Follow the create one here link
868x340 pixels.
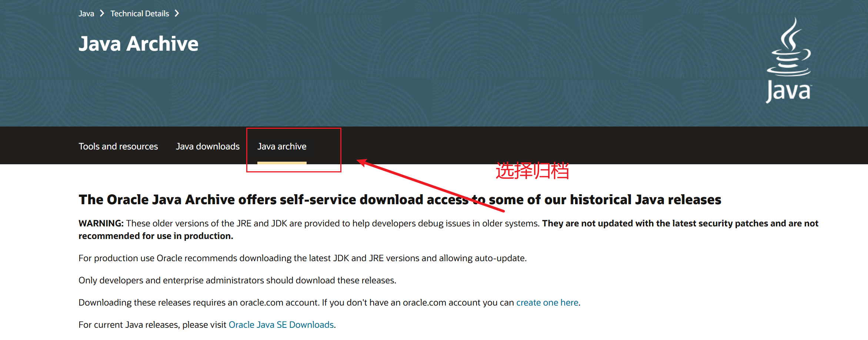(547, 303)
